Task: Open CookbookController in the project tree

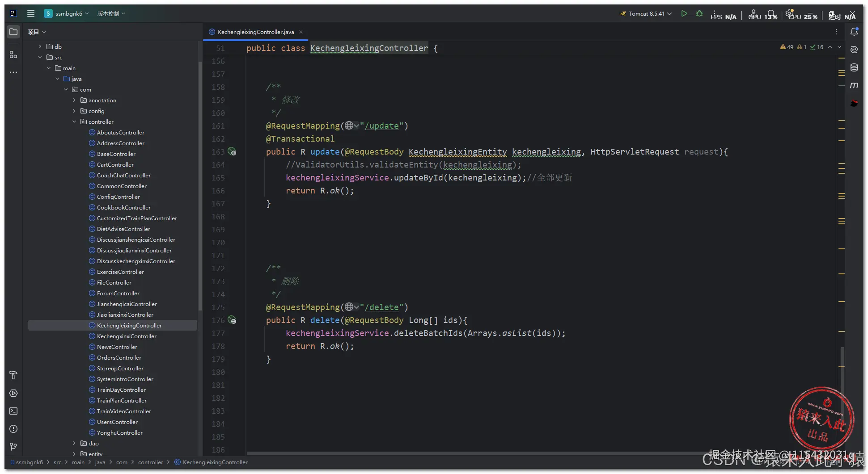Action: pyautogui.click(x=119, y=207)
